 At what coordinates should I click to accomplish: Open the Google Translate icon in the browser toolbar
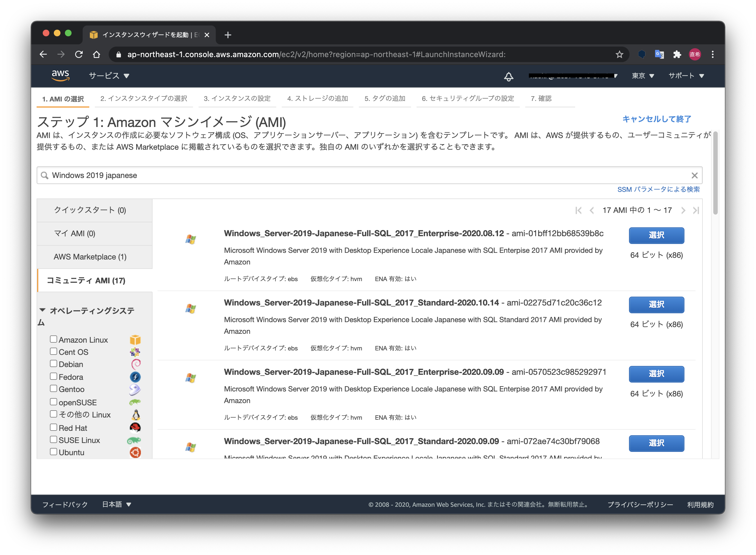[659, 54]
